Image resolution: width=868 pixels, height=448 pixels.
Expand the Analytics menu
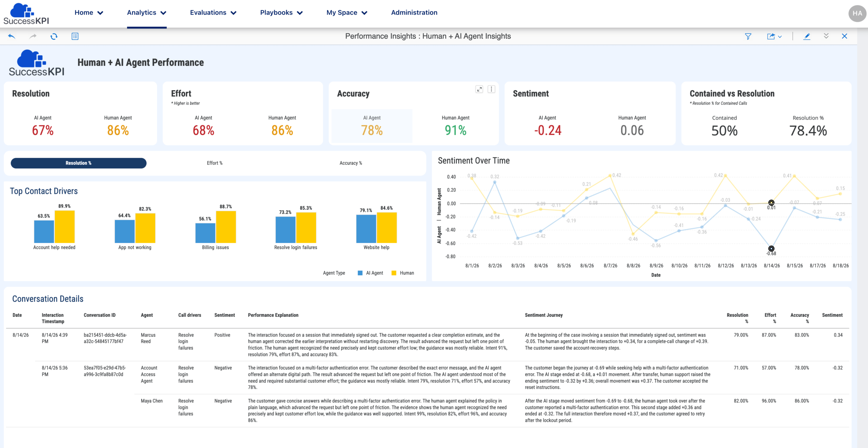(147, 13)
